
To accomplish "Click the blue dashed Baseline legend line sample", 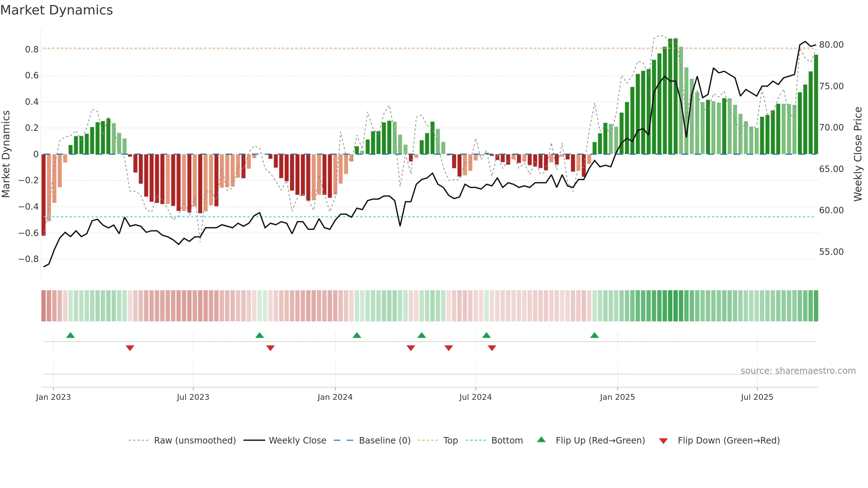I will [344, 440].
